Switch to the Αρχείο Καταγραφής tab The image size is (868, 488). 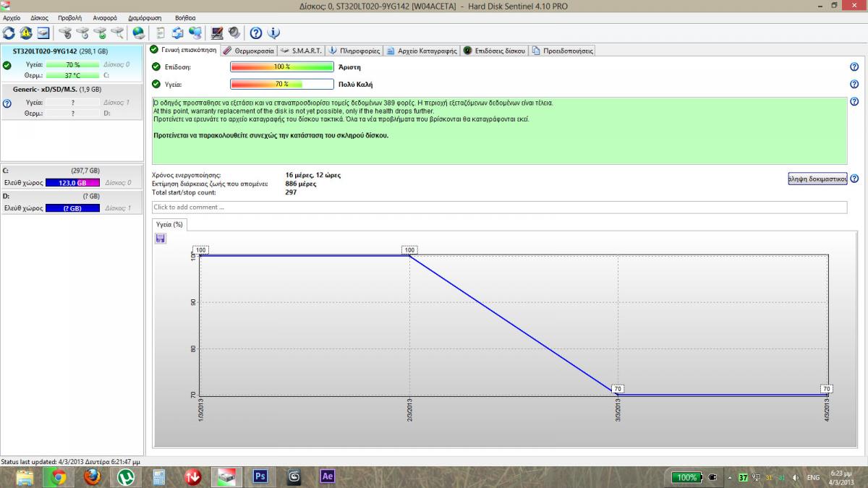(421, 51)
